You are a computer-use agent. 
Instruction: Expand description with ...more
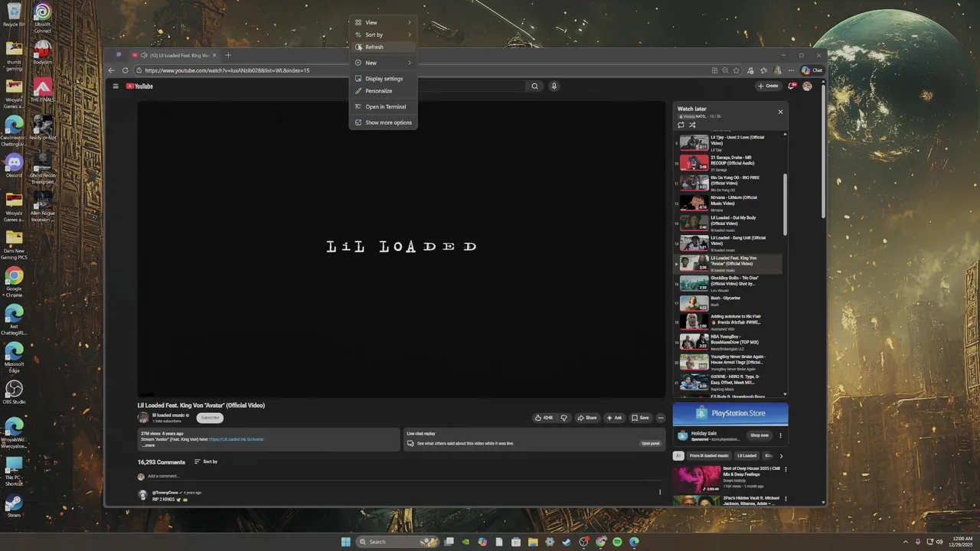(149, 445)
